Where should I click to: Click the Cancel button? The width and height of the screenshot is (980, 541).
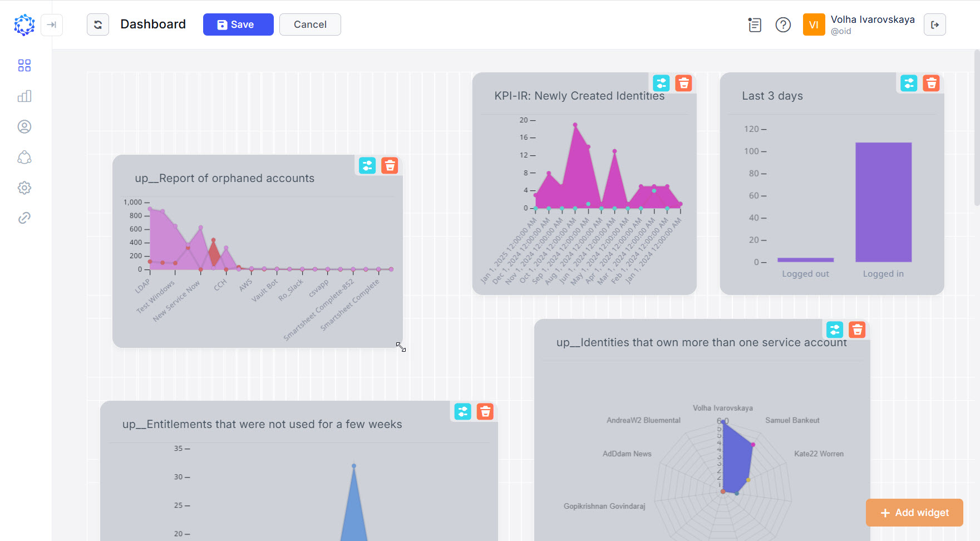310,24
